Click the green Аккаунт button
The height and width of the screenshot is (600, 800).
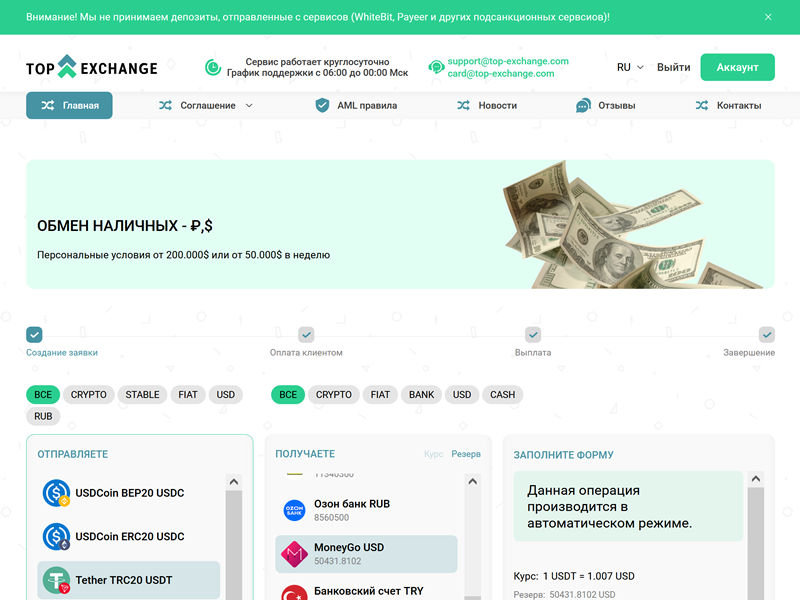(x=737, y=67)
